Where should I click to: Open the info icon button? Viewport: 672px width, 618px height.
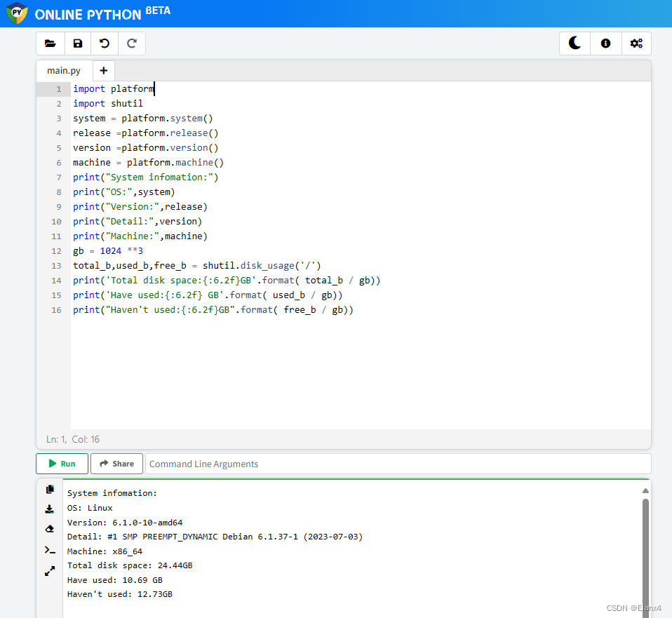tap(605, 43)
